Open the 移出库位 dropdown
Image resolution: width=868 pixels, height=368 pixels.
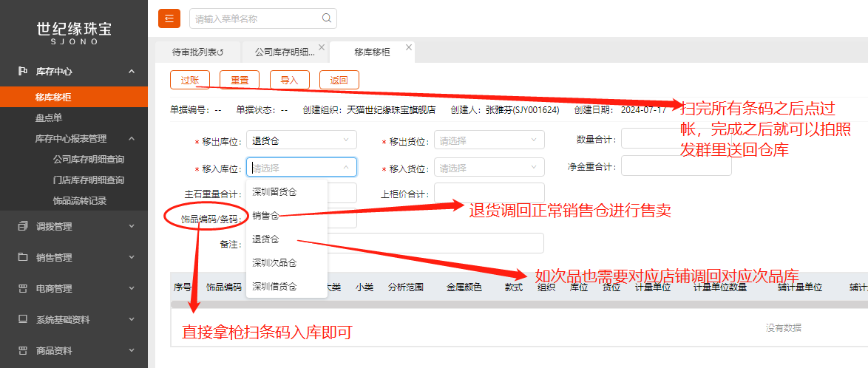301,140
